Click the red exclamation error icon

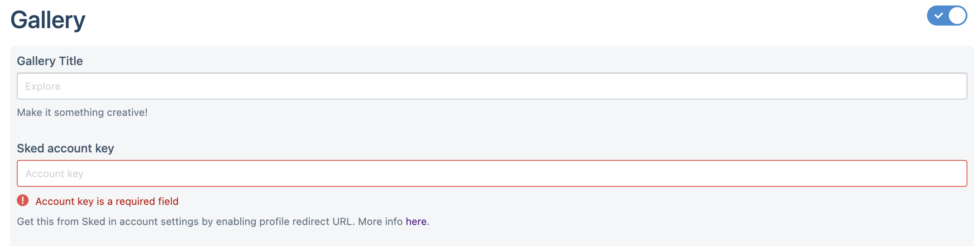click(23, 201)
